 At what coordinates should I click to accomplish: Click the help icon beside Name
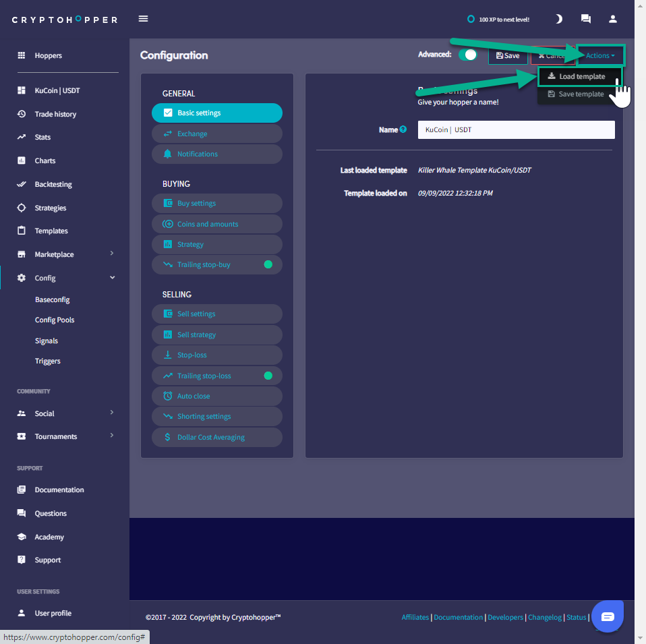point(403,129)
